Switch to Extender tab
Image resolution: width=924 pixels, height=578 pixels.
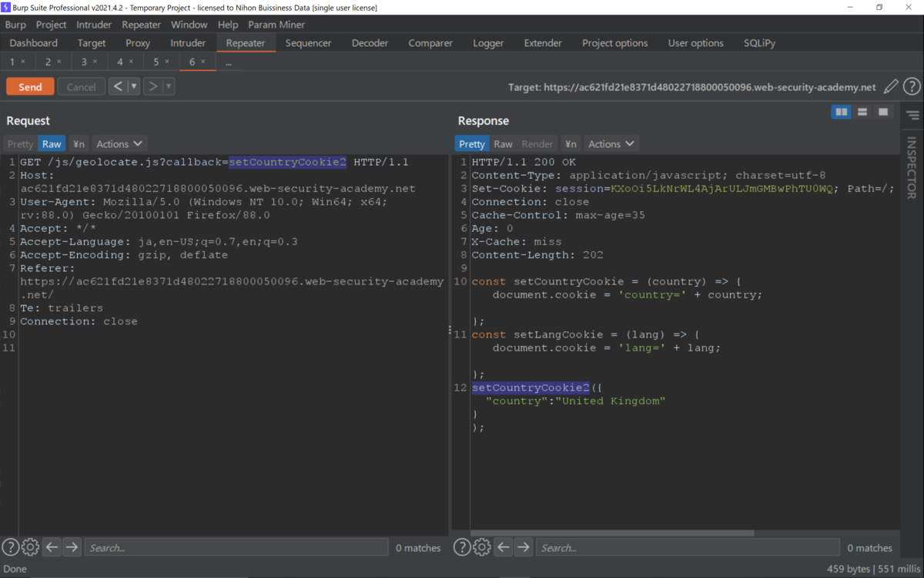tap(543, 43)
